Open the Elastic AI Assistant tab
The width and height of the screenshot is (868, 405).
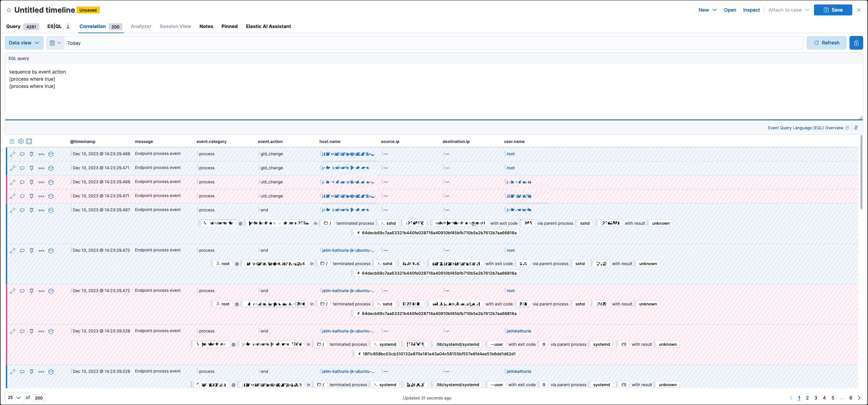click(269, 26)
